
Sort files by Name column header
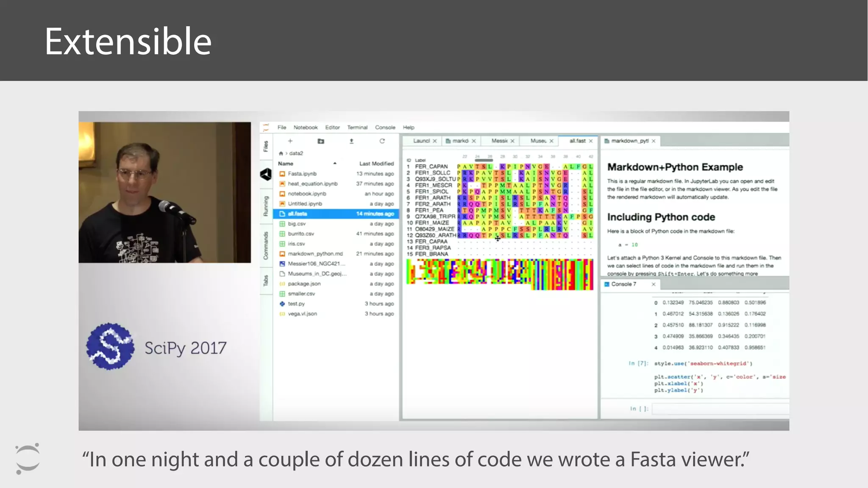pos(286,164)
